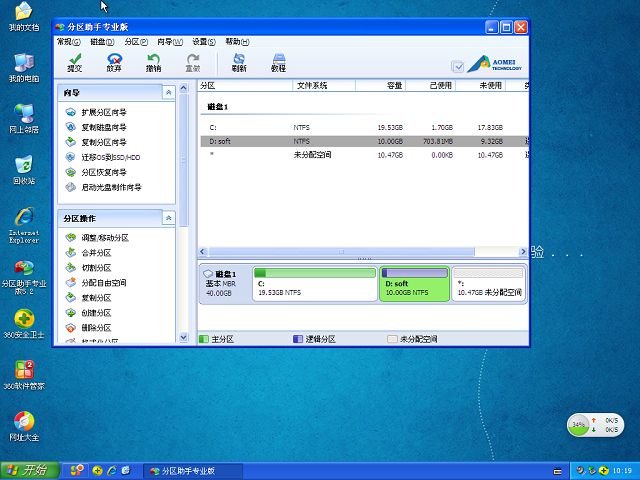Click the 10:19 clock in the taskbar
640x480 pixels.
pyautogui.click(x=622, y=471)
